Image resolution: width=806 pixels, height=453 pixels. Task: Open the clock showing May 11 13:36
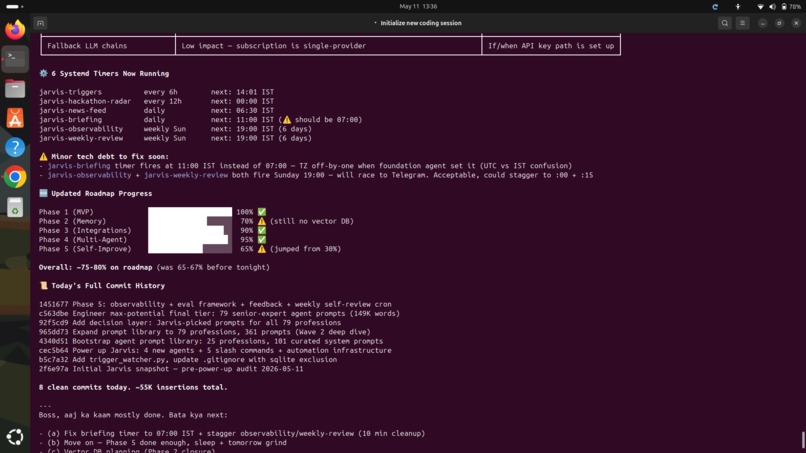click(418, 7)
